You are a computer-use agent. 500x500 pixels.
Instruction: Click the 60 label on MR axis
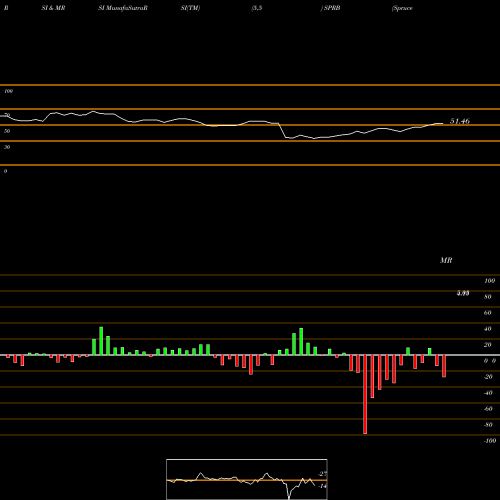click(x=488, y=313)
